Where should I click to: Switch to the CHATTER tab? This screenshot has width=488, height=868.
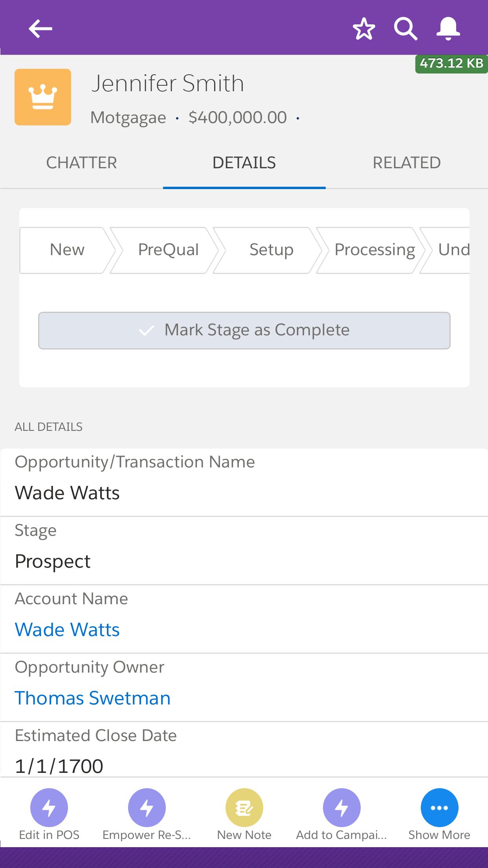click(82, 163)
